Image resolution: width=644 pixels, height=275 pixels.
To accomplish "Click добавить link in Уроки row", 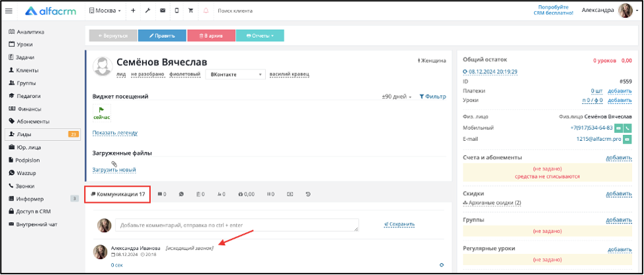I will pos(620,100).
